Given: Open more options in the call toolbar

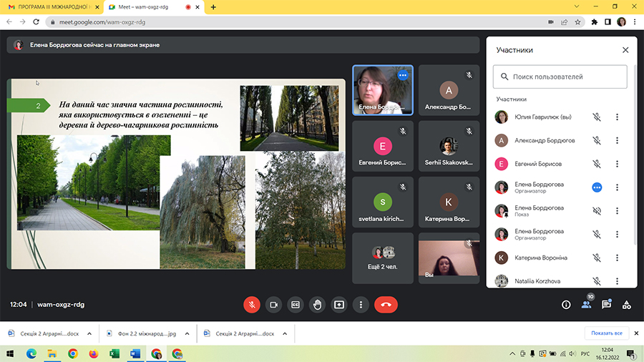Looking at the screenshot, I should click(361, 305).
